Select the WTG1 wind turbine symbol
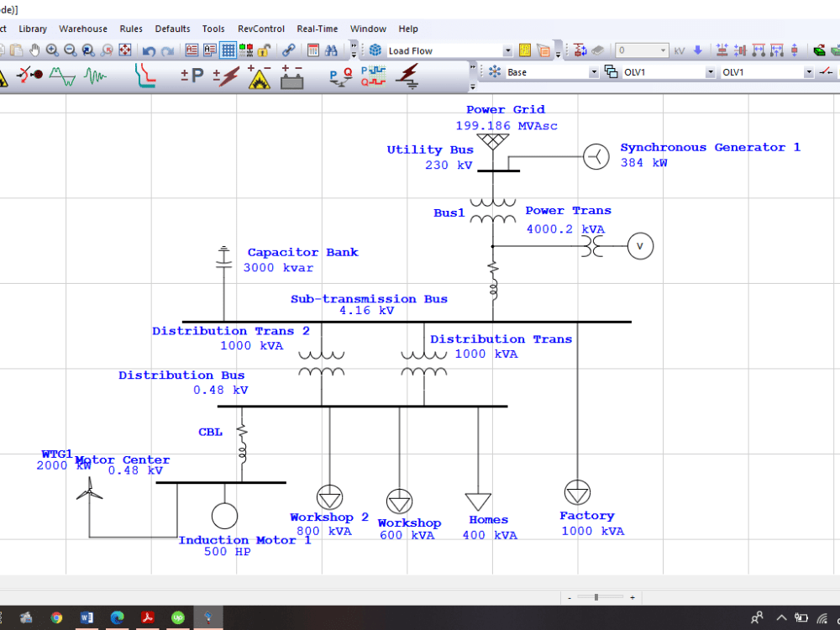 [90, 489]
